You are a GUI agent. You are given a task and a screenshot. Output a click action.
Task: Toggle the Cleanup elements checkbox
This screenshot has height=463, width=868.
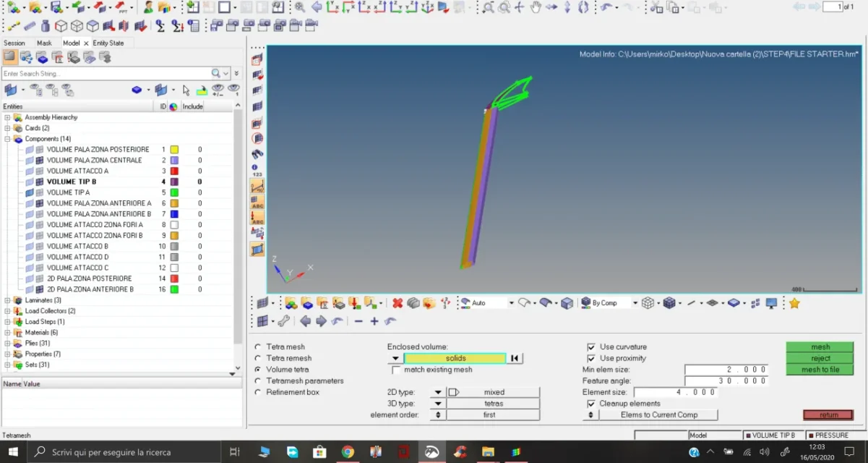pyautogui.click(x=591, y=404)
